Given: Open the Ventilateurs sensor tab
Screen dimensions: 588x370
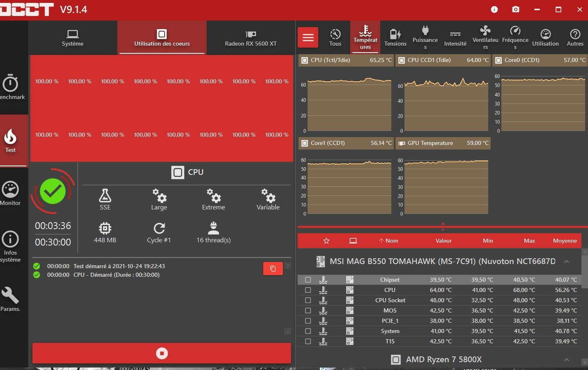Looking at the screenshot, I should pyautogui.click(x=485, y=38).
